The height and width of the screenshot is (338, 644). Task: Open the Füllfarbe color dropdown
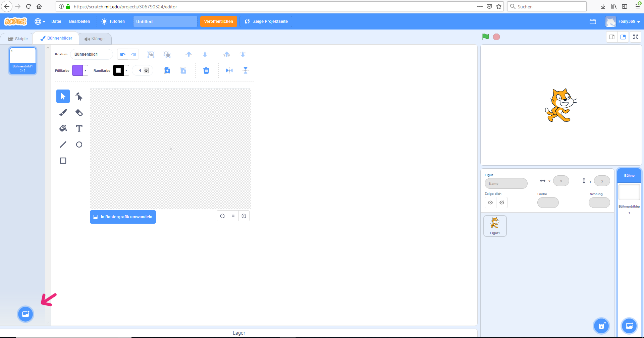80,70
